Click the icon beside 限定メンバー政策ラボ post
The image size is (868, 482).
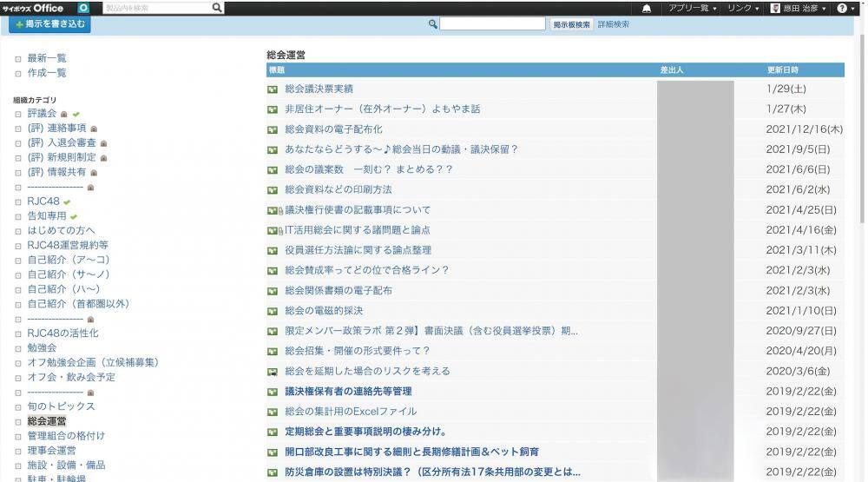[x=273, y=331]
